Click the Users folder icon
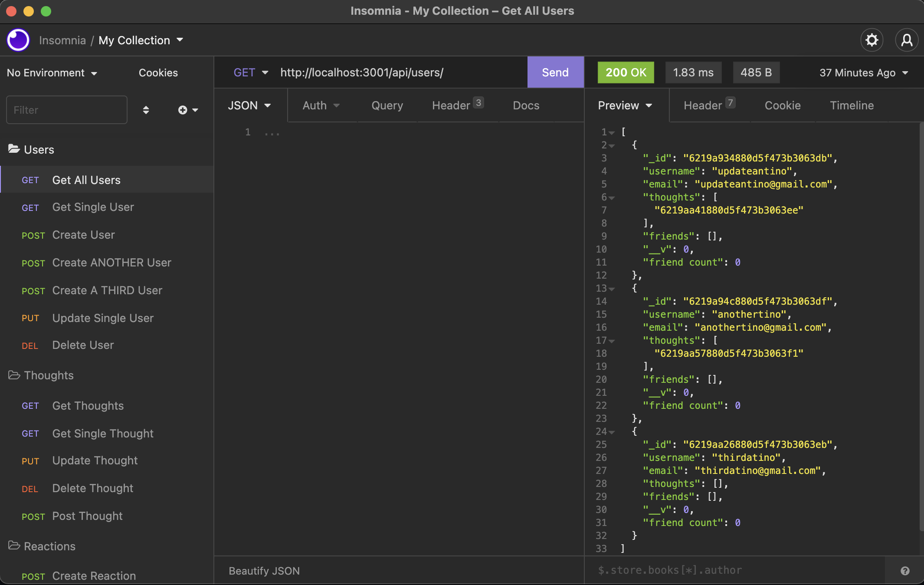924x585 pixels. pyautogui.click(x=14, y=149)
